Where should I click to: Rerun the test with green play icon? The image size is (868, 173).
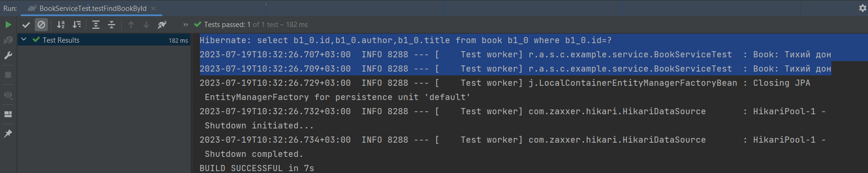pos(8,25)
